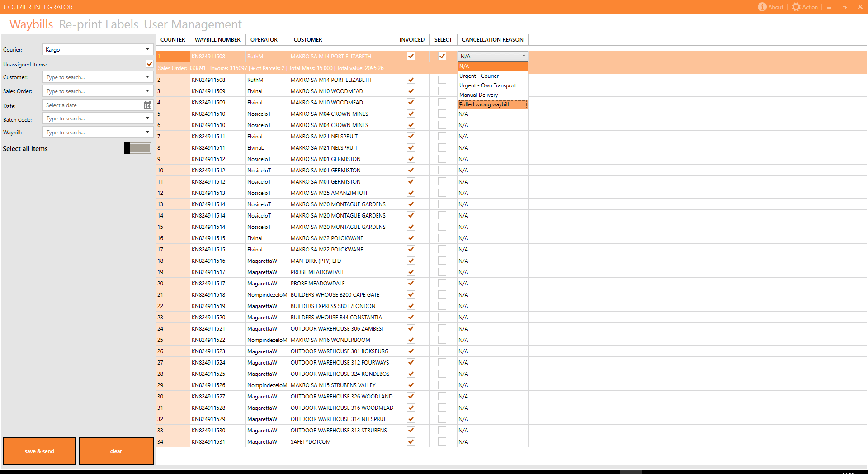Open the Re-print Labels tab

[x=99, y=24]
